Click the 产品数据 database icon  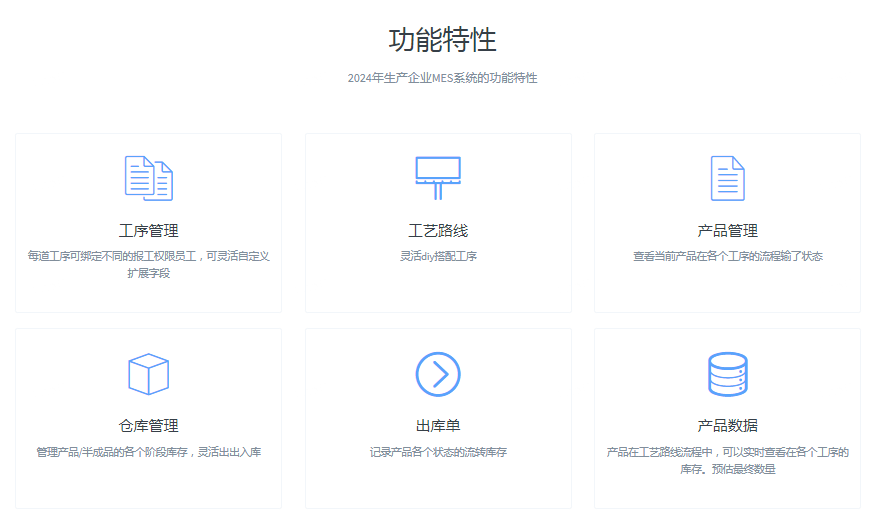(727, 374)
